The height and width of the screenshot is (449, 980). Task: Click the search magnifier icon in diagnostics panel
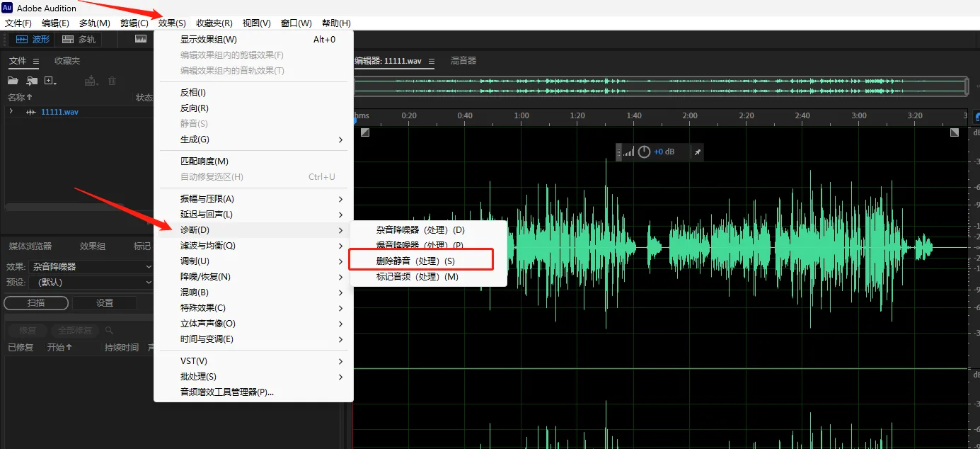(109, 330)
